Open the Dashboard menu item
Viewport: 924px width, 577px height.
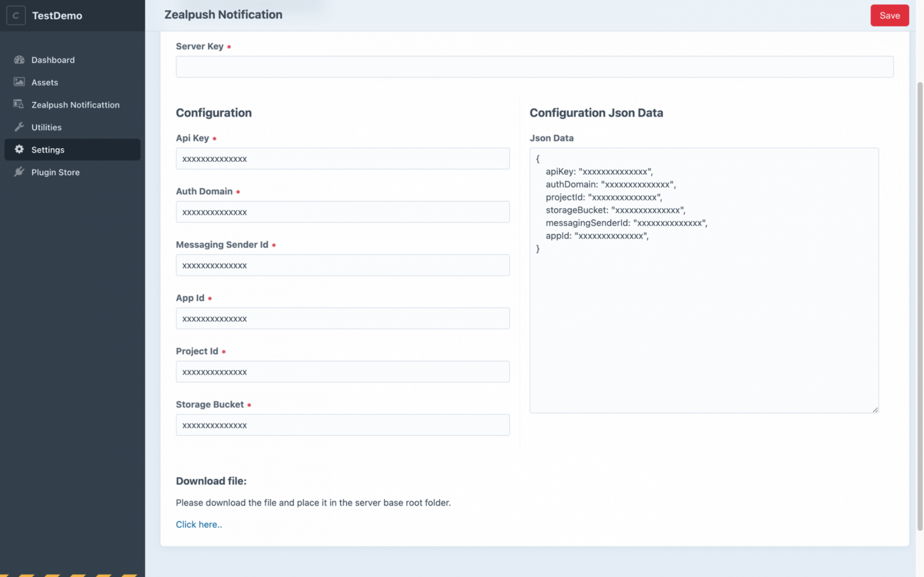coord(53,60)
